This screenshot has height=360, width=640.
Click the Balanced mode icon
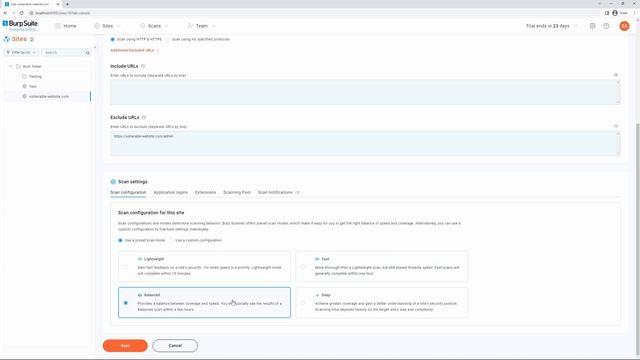[140, 295]
